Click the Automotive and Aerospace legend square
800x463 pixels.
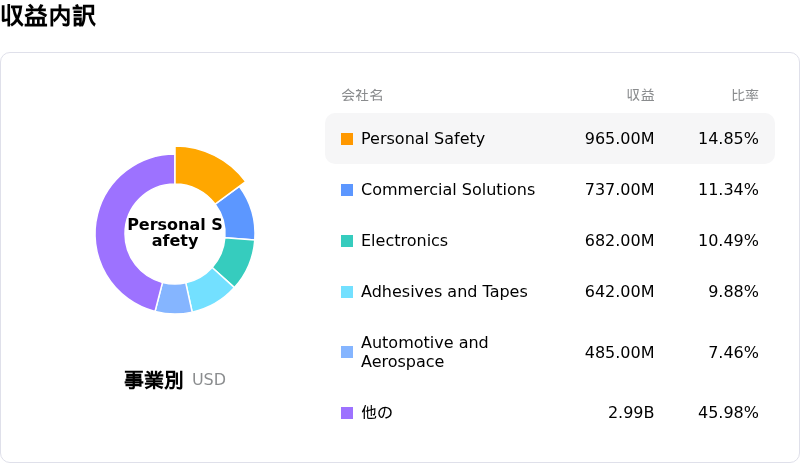coord(347,352)
